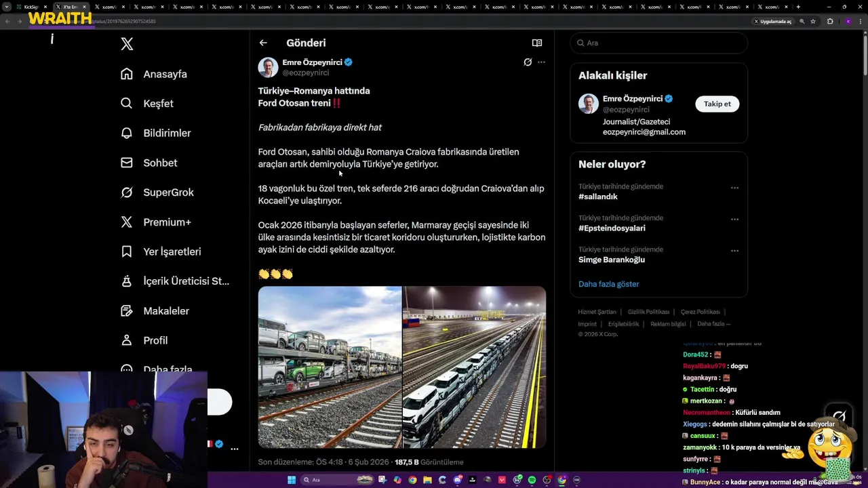Click the Keşfet magnifier icon

[x=127, y=104]
